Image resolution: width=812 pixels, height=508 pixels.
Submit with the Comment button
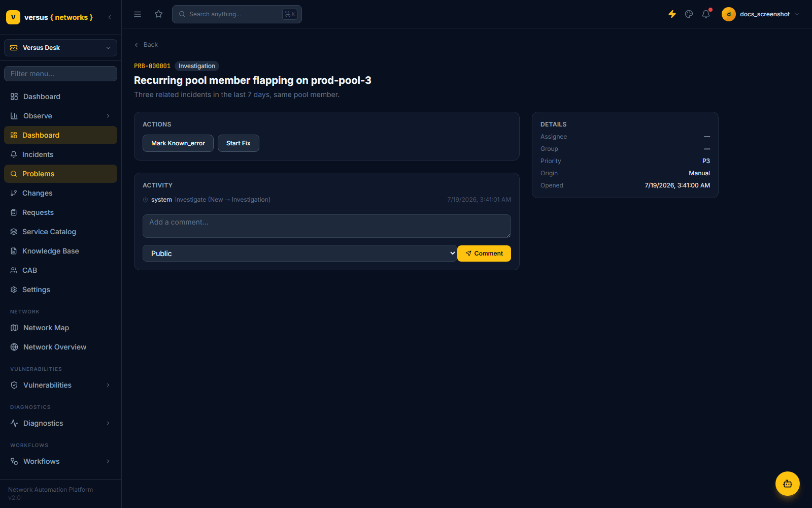tap(484, 253)
